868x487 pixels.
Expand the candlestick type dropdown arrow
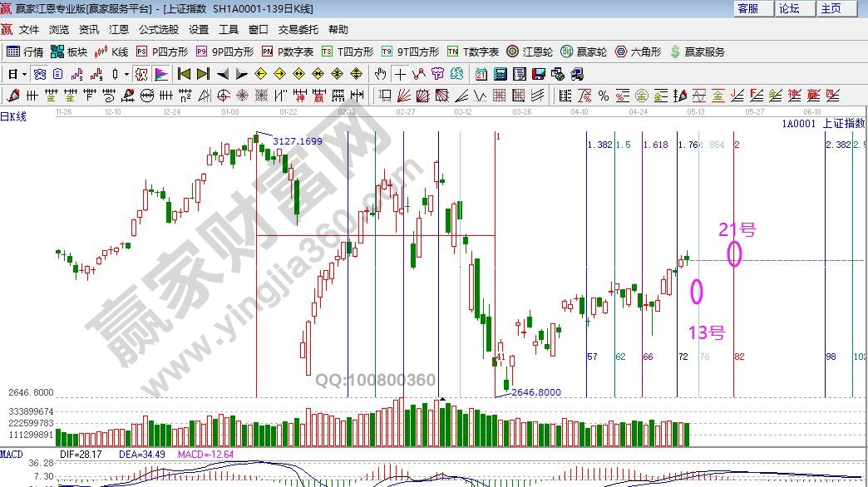[x=126, y=74]
